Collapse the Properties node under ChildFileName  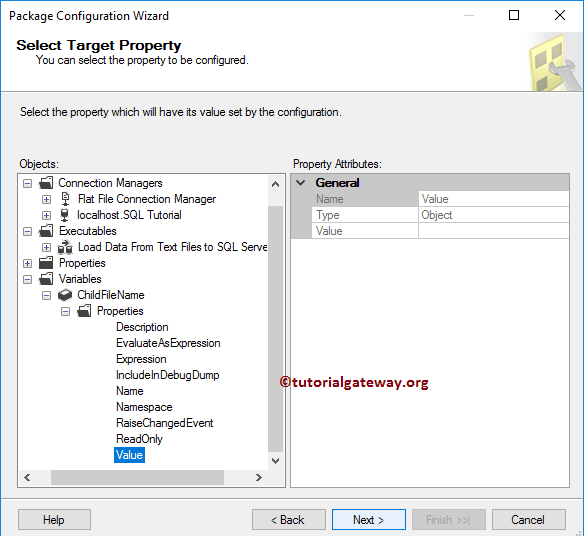tap(65, 311)
